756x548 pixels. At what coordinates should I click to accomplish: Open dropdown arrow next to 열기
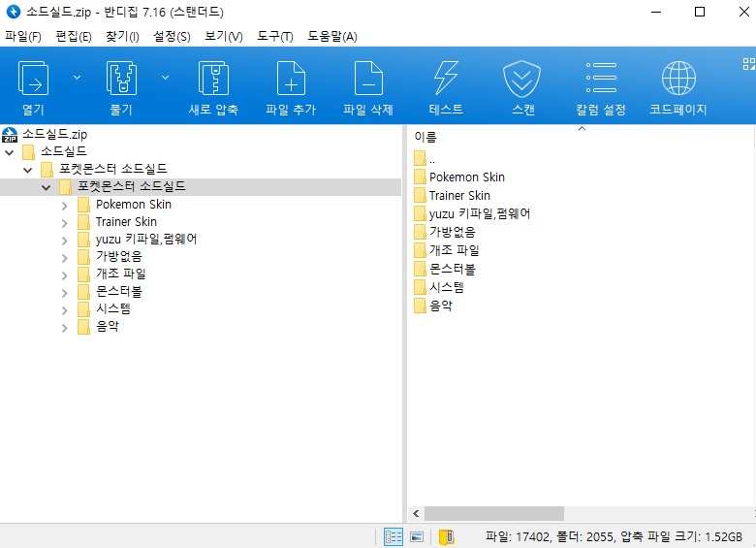77,78
